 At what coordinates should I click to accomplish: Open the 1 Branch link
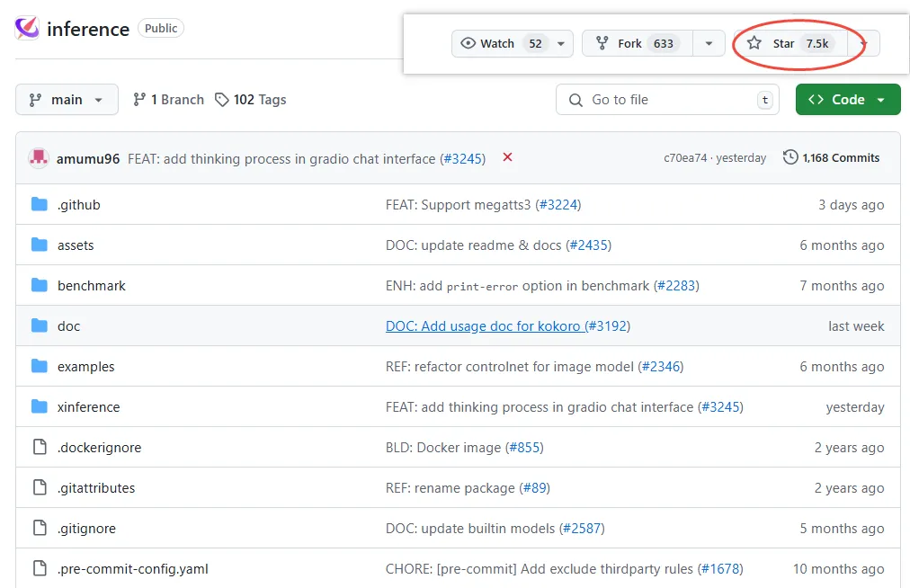(168, 100)
